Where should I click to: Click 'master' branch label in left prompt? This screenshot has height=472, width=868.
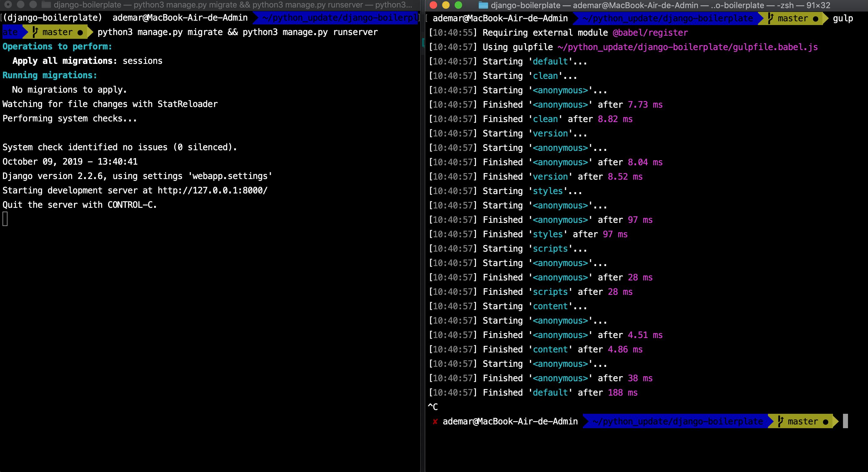[58, 32]
